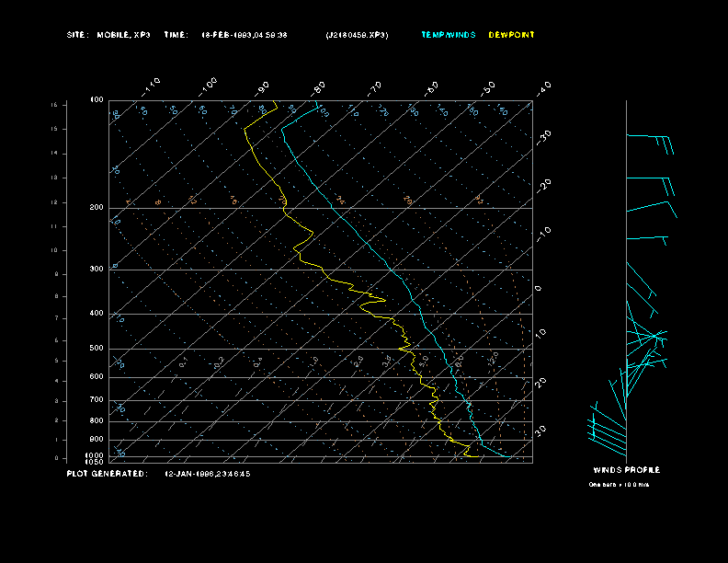Click the 500 pressure level label
The width and height of the screenshot is (728, 563).
coord(97,349)
